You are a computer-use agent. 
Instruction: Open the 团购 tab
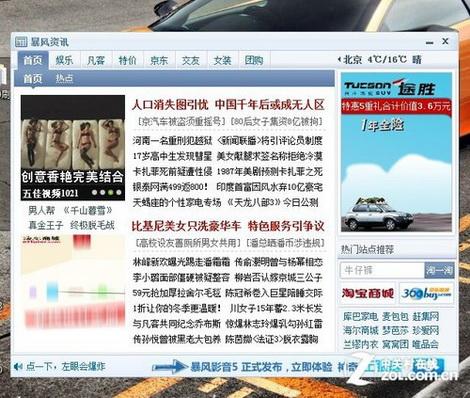click(x=254, y=60)
